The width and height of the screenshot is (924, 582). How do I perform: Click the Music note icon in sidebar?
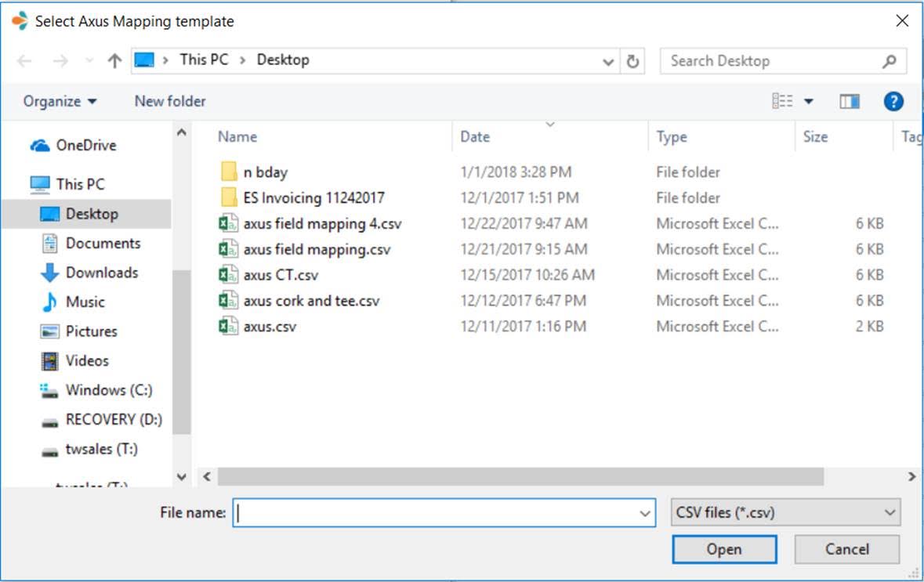pos(49,302)
